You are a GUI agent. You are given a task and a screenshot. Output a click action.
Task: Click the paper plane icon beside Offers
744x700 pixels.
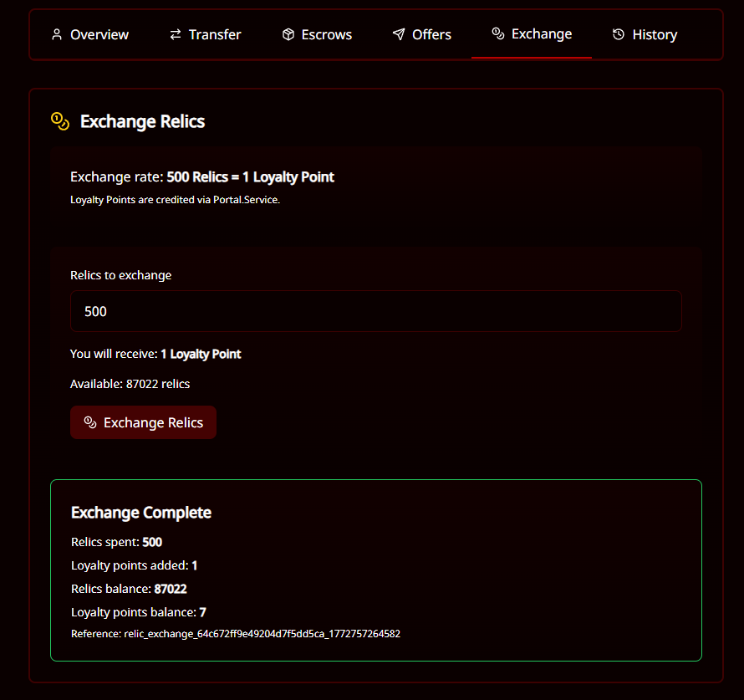coord(399,34)
